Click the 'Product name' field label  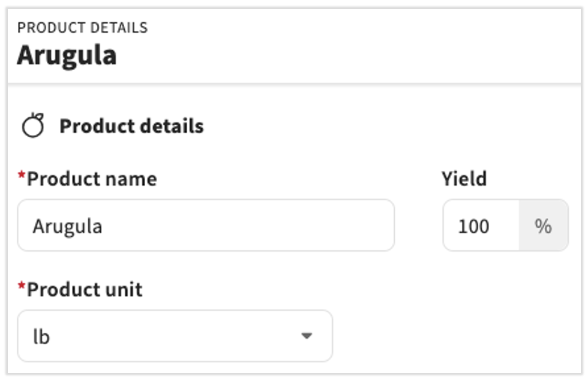pos(92,179)
